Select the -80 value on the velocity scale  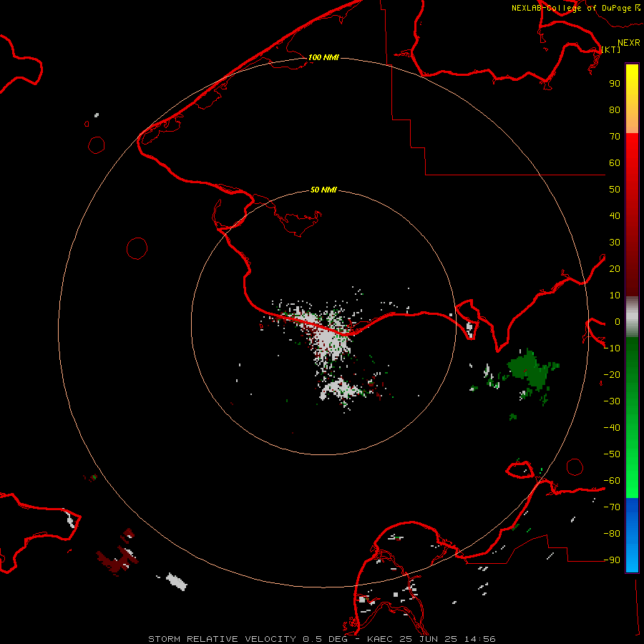(612, 534)
